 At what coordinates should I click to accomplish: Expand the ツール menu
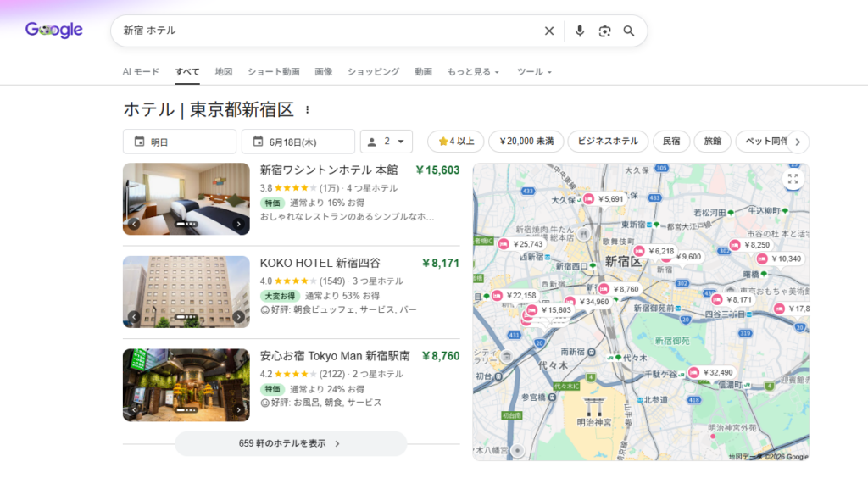534,72
